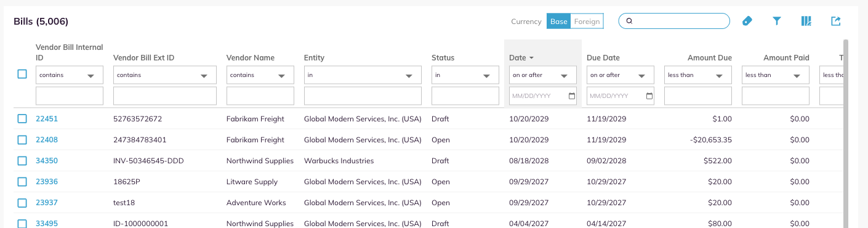The image size is (868, 228).
Task: Toggle the Date column sort arrow
Action: pyautogui.click(x=531, y=58)
